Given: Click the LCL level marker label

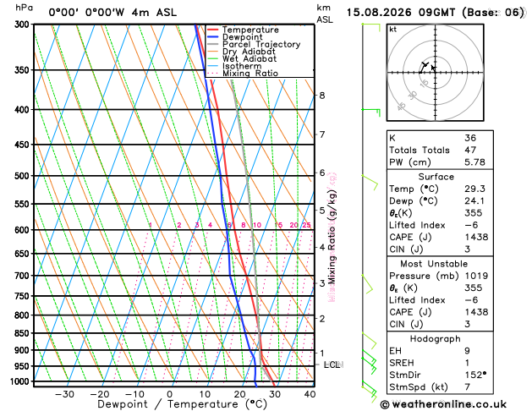Looking at the screenshot, I should click(332, 364).
